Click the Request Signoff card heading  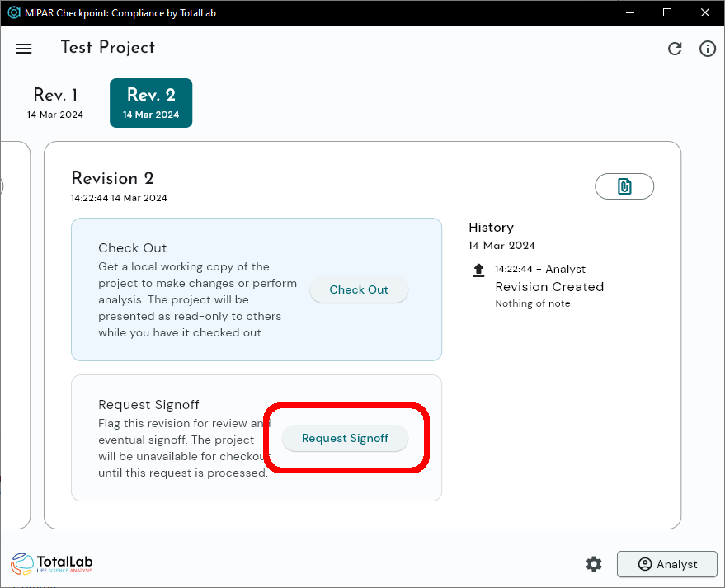click(148, 405)
